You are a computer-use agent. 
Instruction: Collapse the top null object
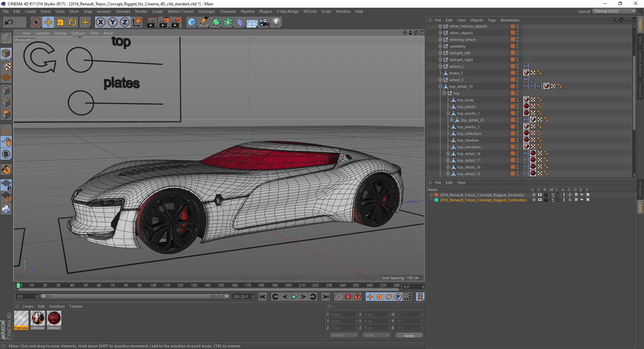444,93
